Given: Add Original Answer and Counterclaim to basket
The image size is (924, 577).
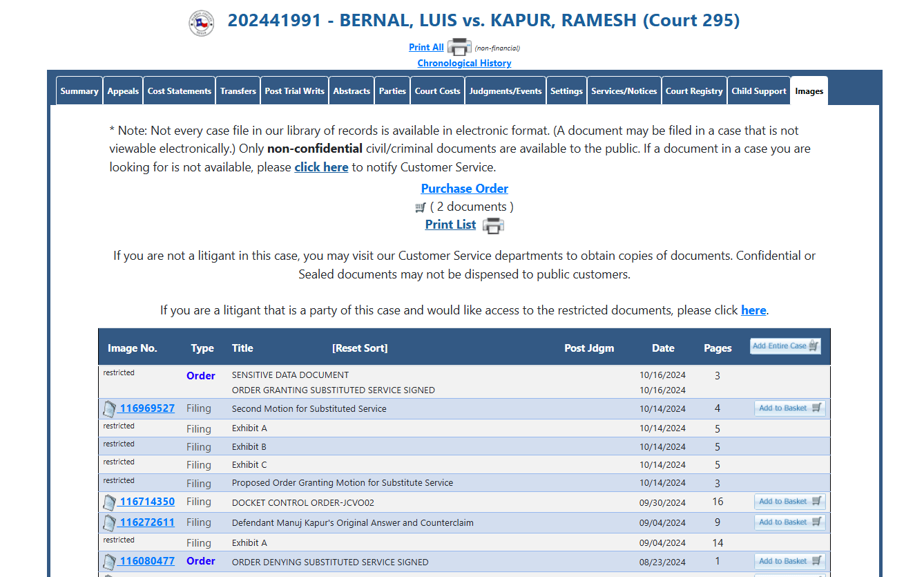Looking at the screenshot, I should pos(790,522).
